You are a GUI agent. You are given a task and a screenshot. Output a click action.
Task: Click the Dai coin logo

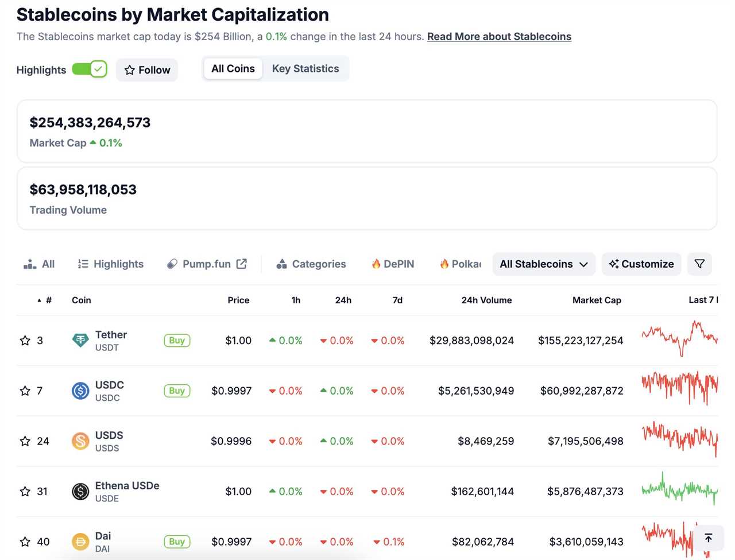pyautogui.click(x=80, y=542)
